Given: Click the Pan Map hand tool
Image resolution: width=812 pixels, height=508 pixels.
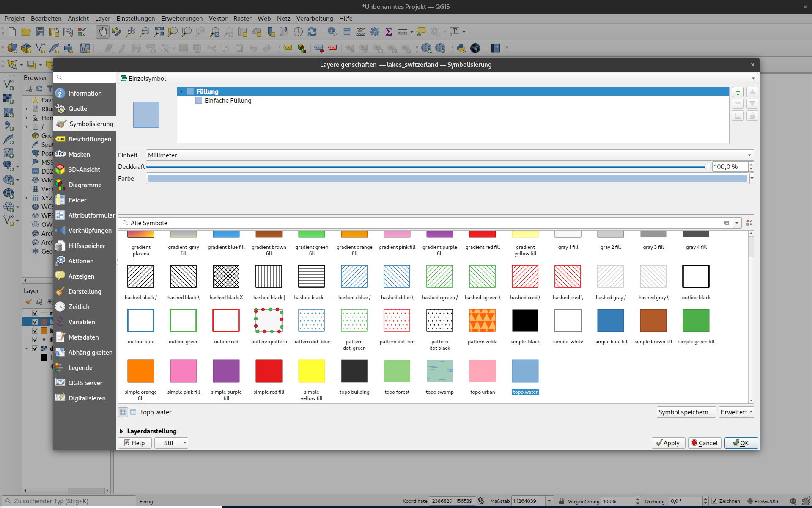Looking at the screenshot, I should pos(102,32).
